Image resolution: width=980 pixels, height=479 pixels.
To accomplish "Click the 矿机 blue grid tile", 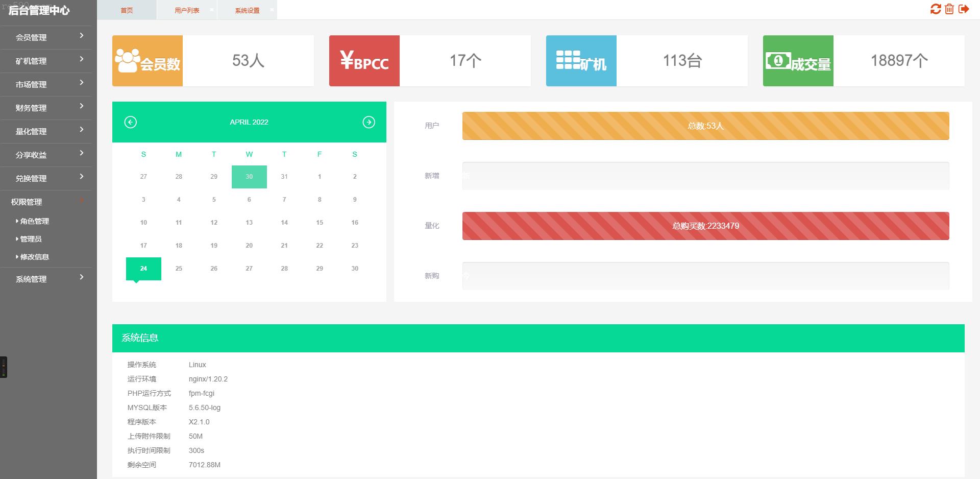I will click(581, 61).
